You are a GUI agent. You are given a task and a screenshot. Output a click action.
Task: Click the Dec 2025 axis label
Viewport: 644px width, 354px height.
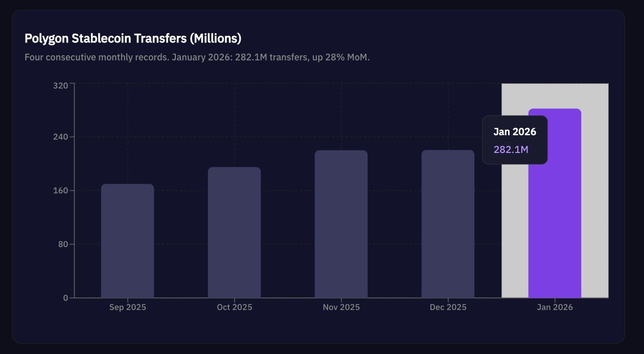click(448, 307)
